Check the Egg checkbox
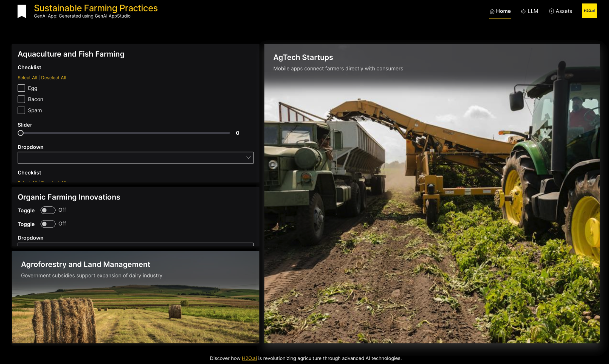The image size is (609, 364). tap(21, 88)
